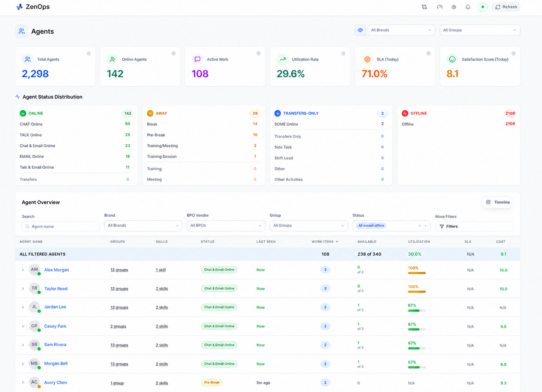The height and width of the screenshot is (392, 542).
Task: Click the ZenOps logo icon
Action: [19, 7]
